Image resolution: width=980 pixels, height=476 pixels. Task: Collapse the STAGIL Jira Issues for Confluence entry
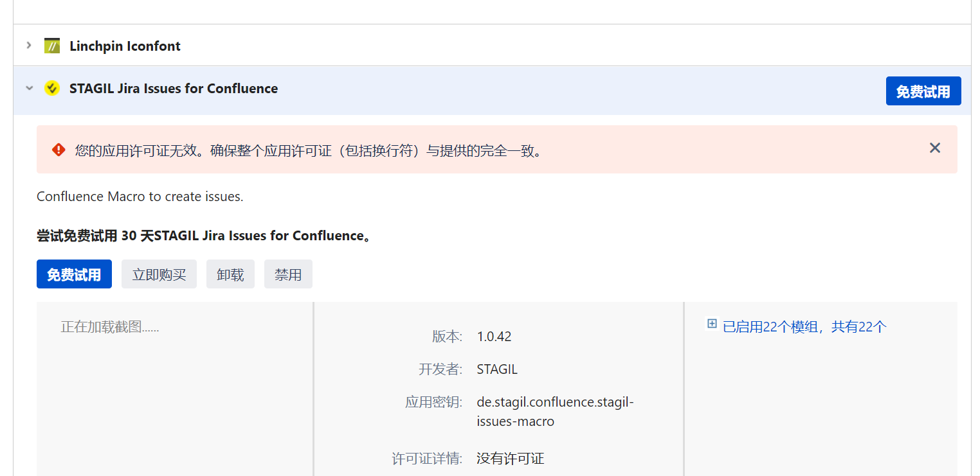(29, 88)
